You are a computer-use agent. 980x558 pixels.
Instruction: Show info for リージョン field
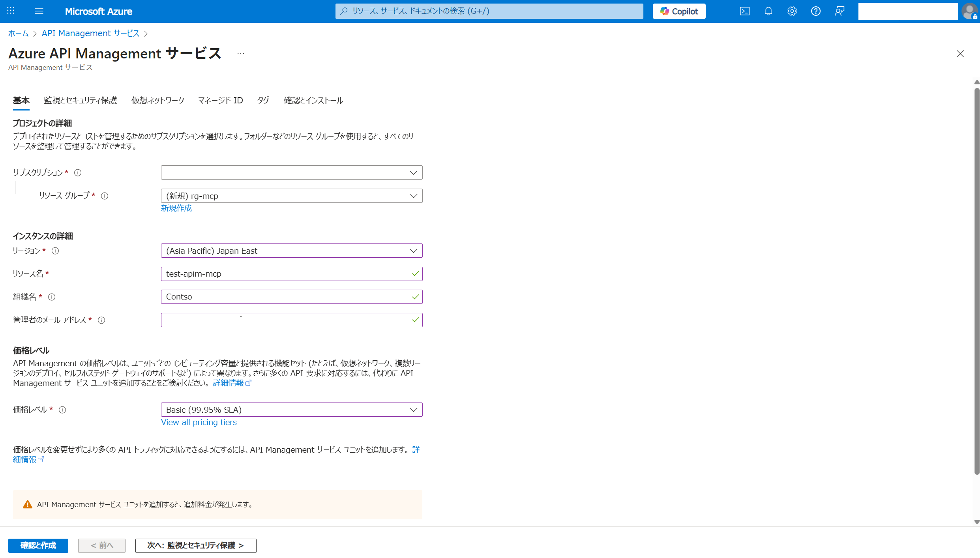click(x=55, y=251)
